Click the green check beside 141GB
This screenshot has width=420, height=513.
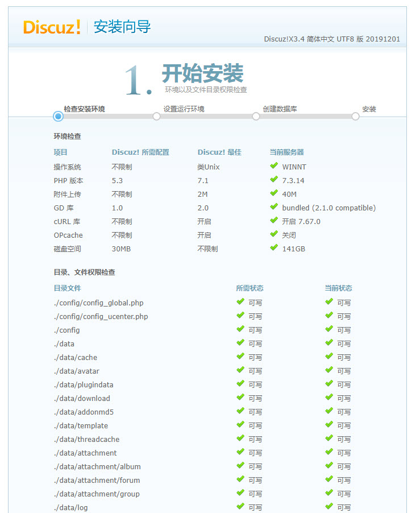(274, 247)
